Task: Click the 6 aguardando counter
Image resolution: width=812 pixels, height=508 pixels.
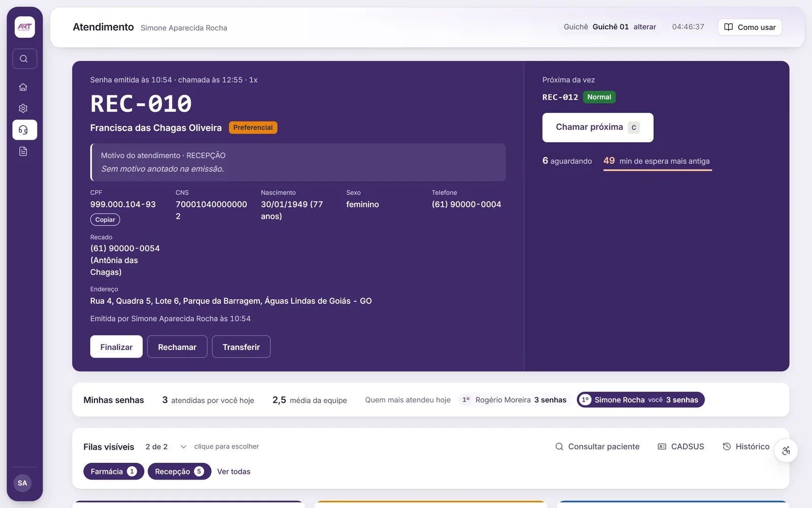Action: 567,161
